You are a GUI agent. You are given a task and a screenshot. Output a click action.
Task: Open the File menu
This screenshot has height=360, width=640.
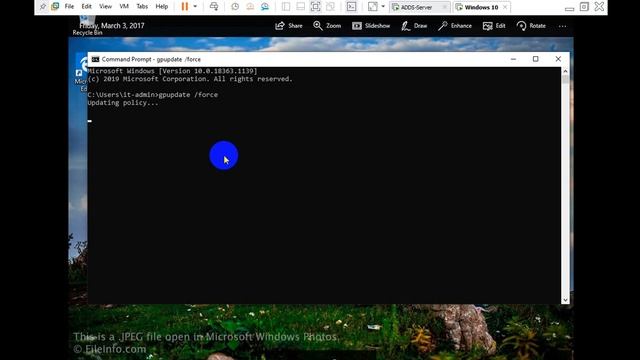pos(69,7)
